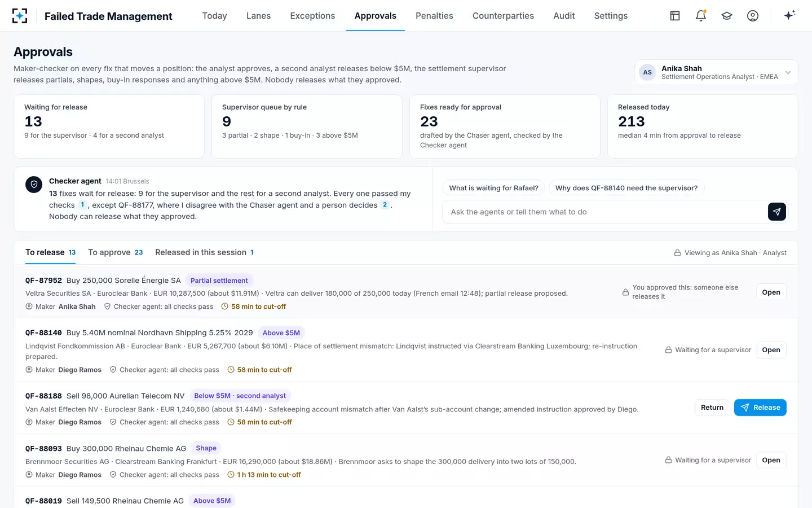
Task: Ask What is waiting for Rafael?
Action: [493, 188]
